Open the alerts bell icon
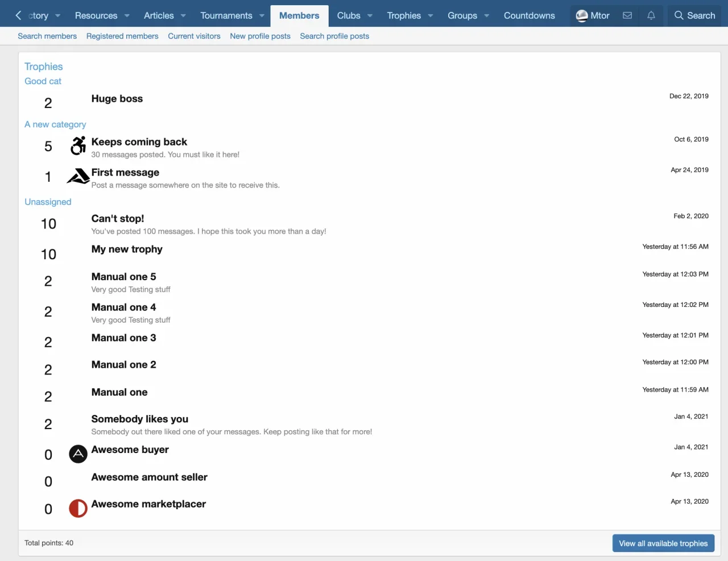 click(x=651, y=15)
